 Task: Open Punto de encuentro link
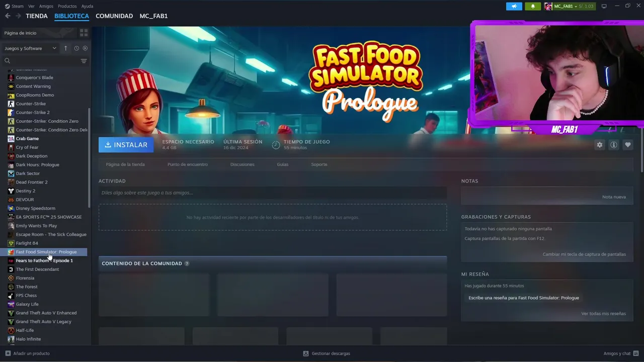[x=188, y=164]
